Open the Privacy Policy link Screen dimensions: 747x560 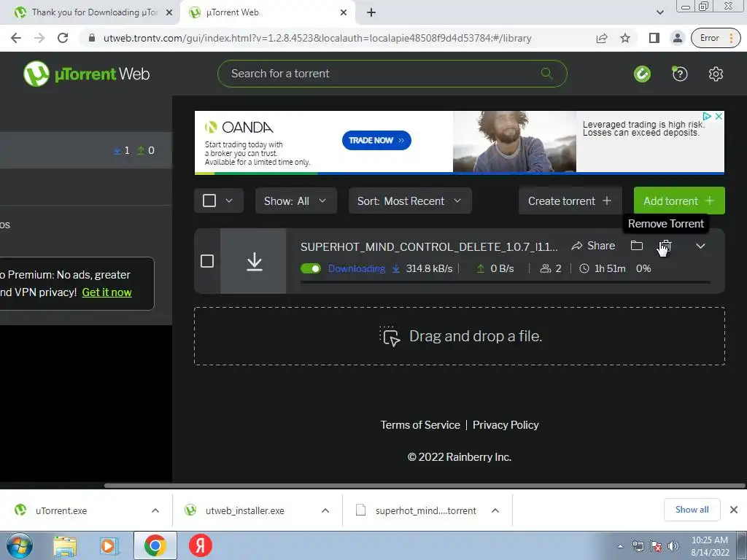506,425
